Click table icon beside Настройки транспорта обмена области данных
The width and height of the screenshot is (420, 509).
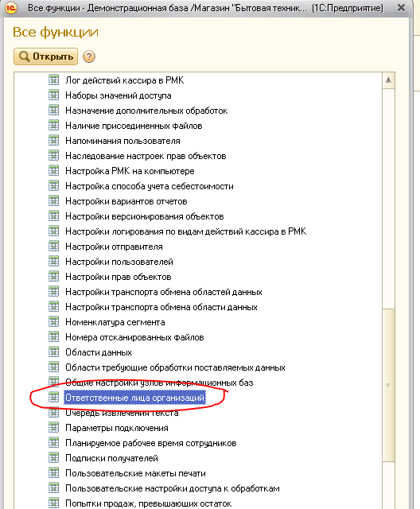[53, 306]
